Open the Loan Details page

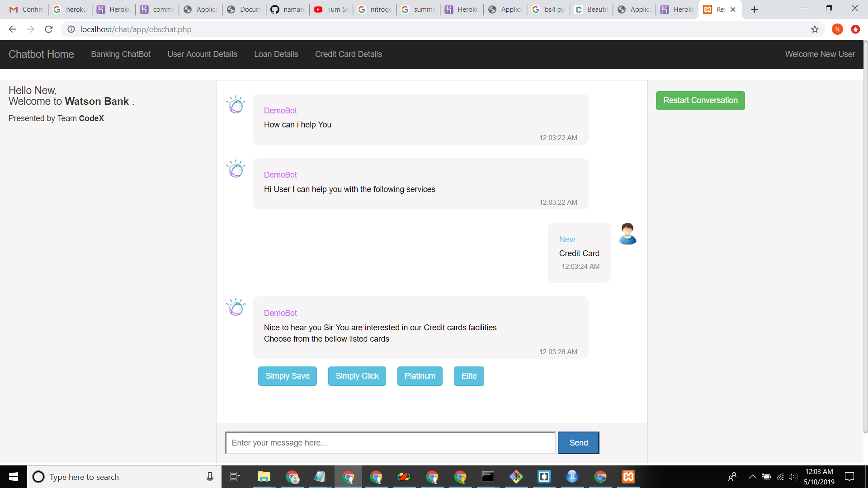[x=276, y=54]
